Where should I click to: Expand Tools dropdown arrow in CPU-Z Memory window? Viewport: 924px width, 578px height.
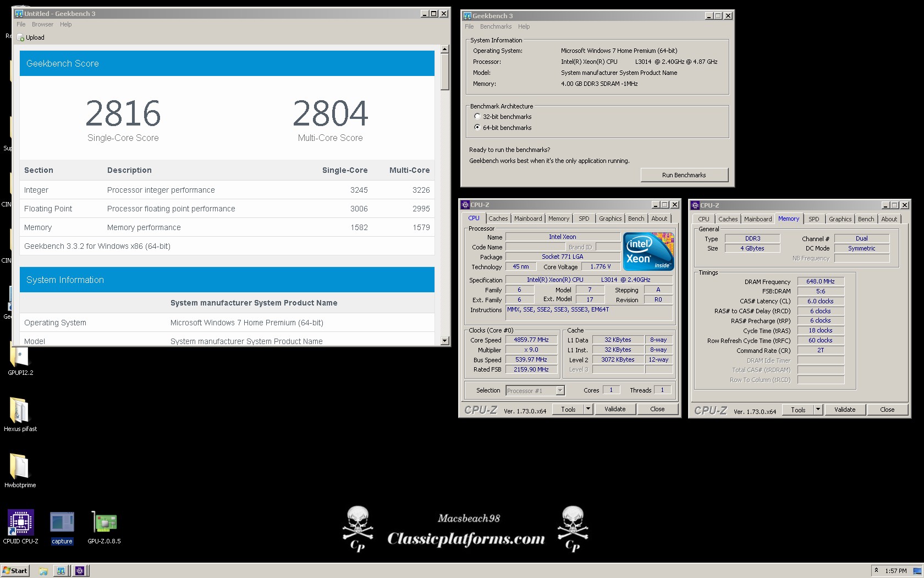818,410
